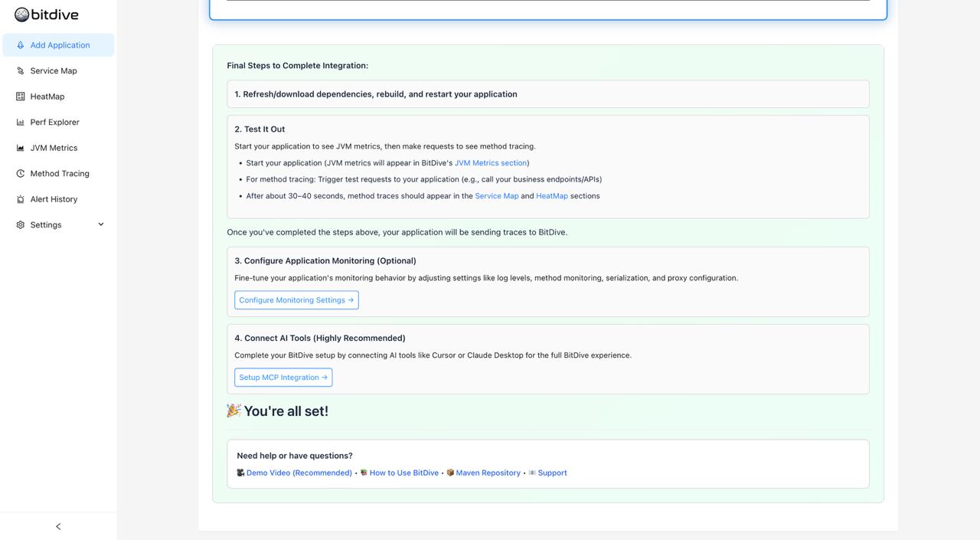Click the books emoji before How to Use BitDive

click(x=364, y=473)
